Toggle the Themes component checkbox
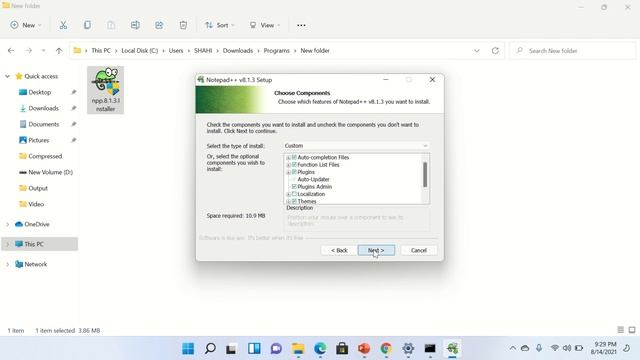The image size is (640, 360). pyautogui.click(x=294, y=201)
